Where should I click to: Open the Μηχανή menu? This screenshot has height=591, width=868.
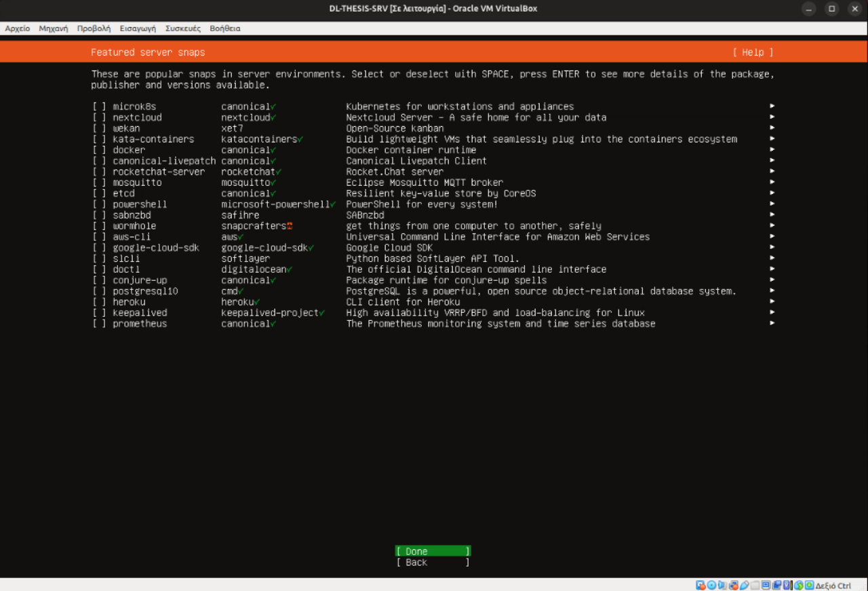(x=54, y=28)
